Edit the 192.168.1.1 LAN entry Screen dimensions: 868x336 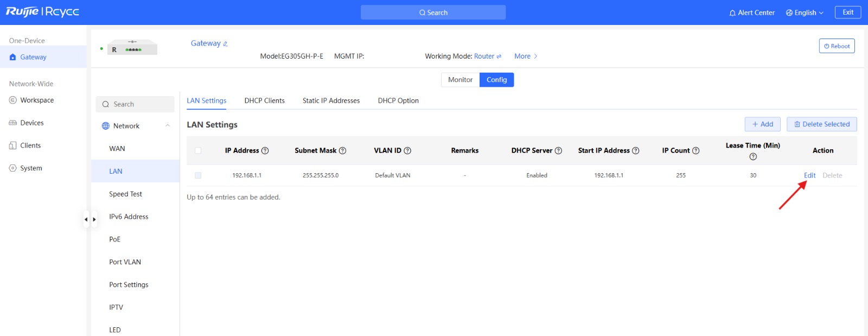point(809,175)
